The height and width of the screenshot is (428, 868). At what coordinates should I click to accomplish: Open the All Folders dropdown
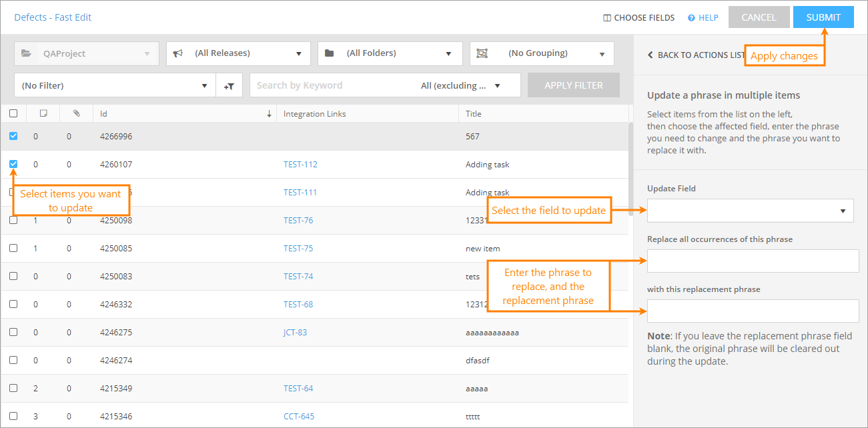(390, 53)
